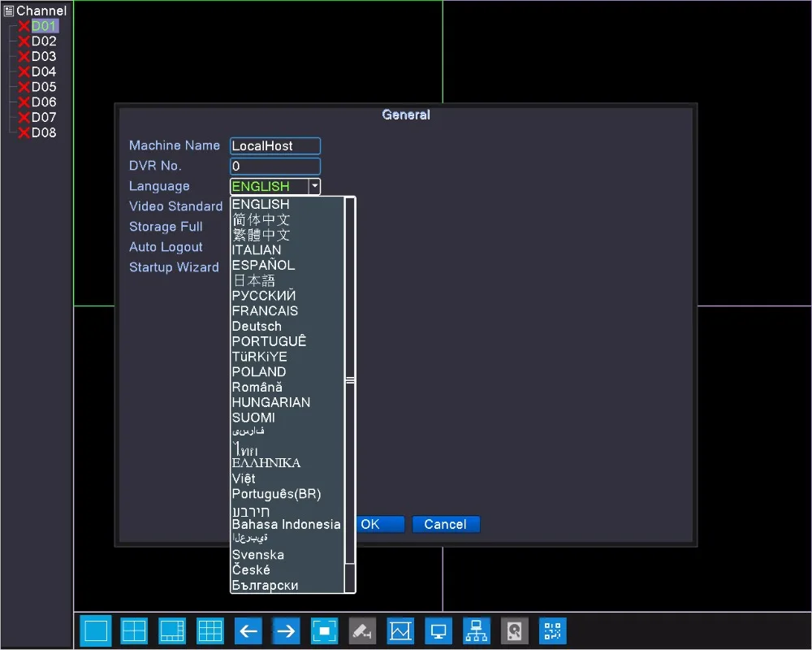
Task: Select channel D03 in Channel tree
Action: pyautogui.click(x=44, y=57)
